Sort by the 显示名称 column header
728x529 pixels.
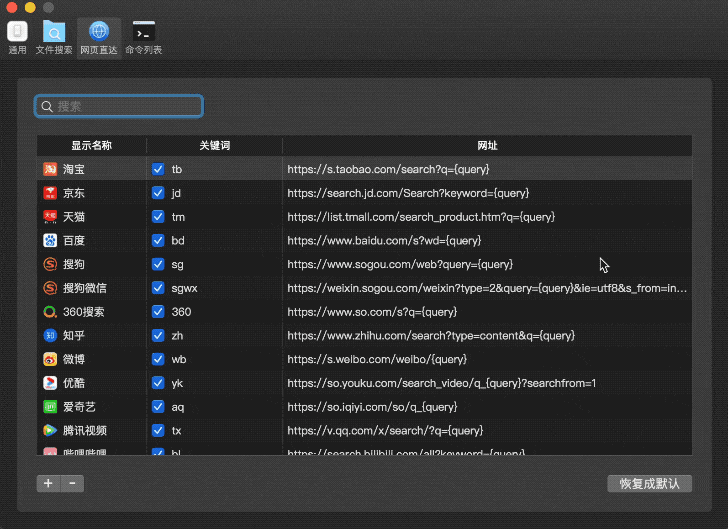tap(91, 145)
